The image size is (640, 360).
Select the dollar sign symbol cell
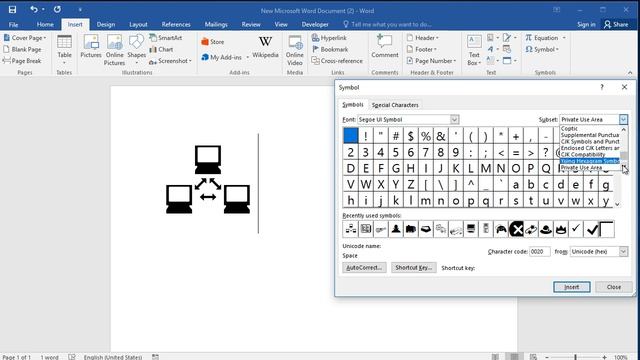[411, 136]
